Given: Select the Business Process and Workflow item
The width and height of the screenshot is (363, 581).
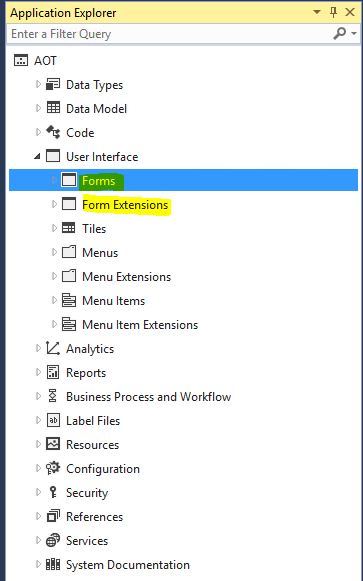Looking at the screenshot, I should tap(149, 397).
